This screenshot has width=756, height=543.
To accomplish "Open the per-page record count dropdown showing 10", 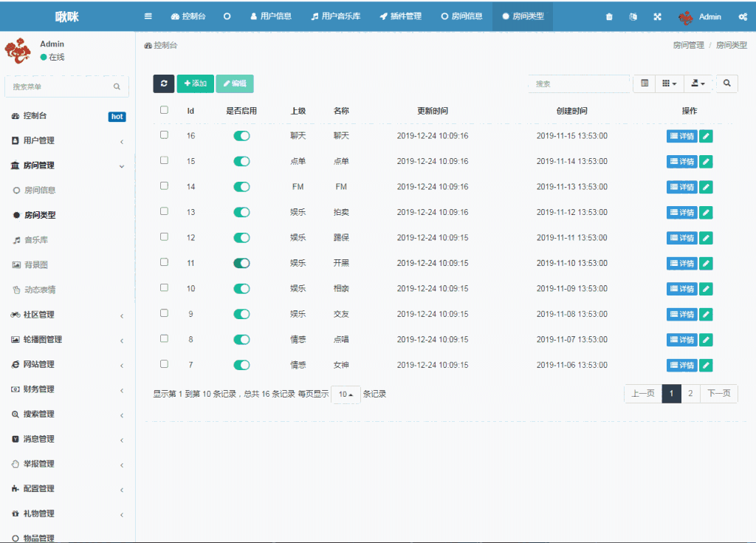I will tap(346, 394).
